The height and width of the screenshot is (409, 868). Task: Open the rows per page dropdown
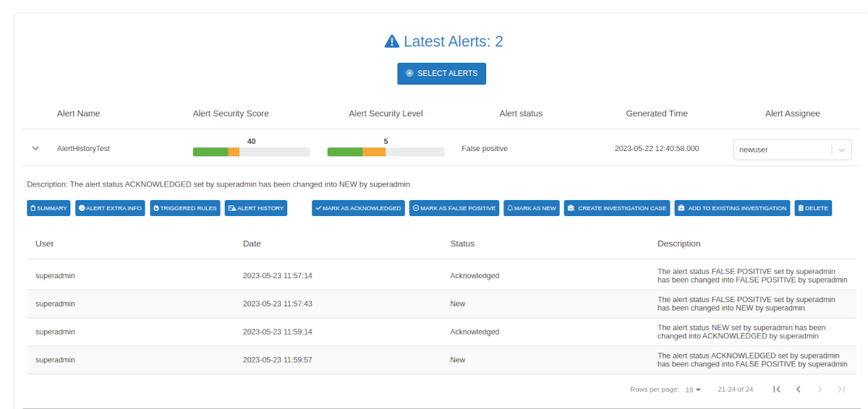[693, 389]
